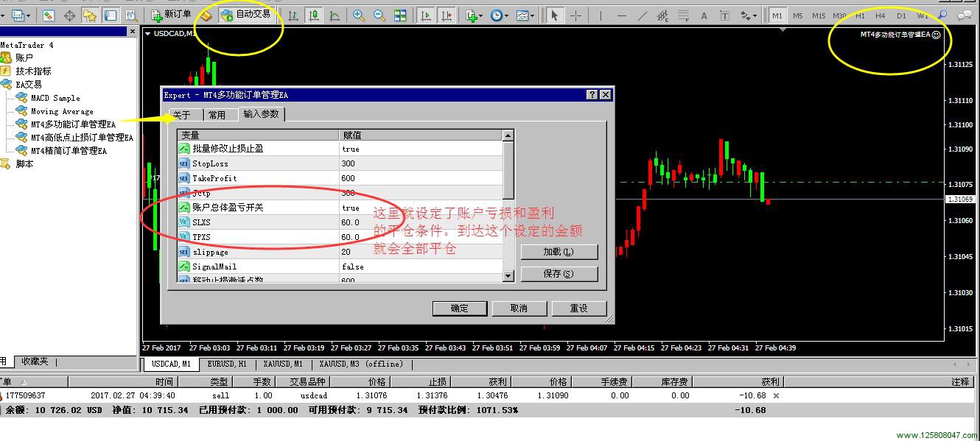Switch to D1 timeframe

coord(901,15)
